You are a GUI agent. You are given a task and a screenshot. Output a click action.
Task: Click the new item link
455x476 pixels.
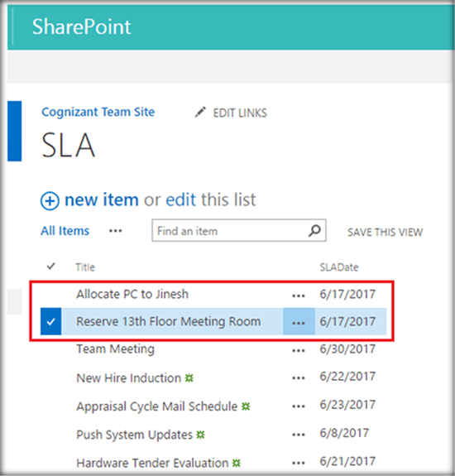102,200
